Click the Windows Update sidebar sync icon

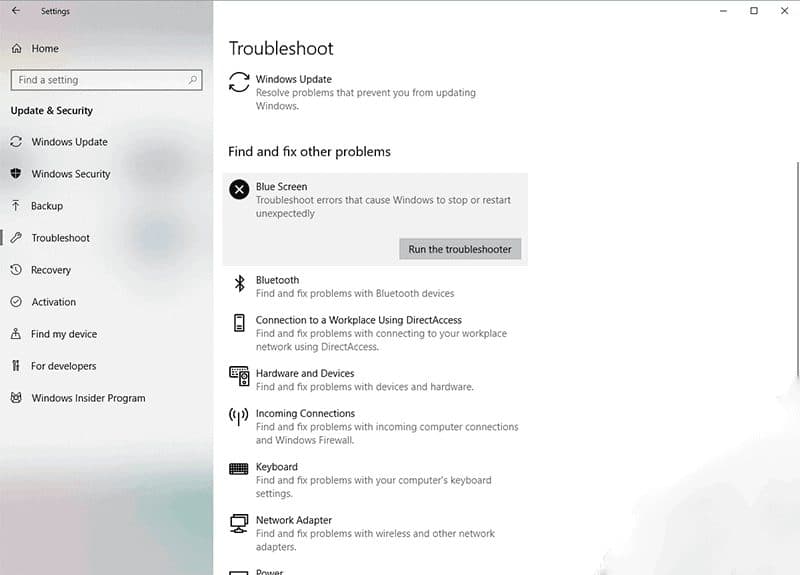pos(16,141)
